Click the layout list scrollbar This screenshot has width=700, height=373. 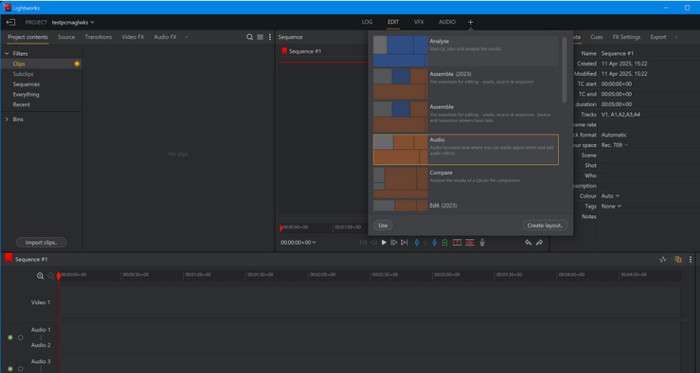coord(564,70)
